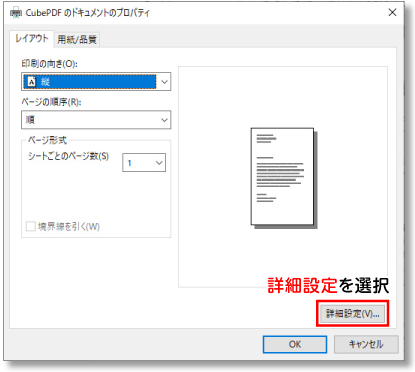Open the シートごとのページ数 dropdown
Image resolution: width=415 pixels, height=372 pixels.
[x=144, y=163]
